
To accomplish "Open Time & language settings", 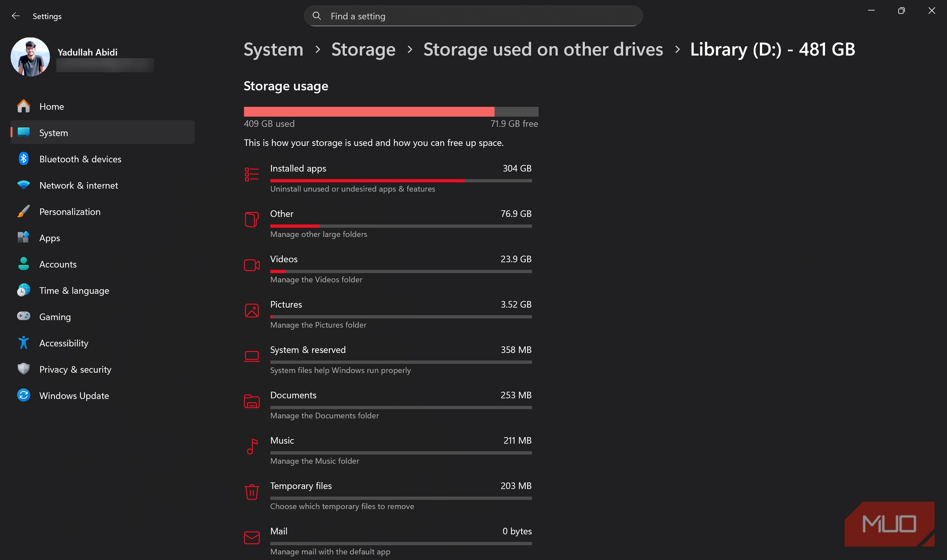I will pyautogui.click(x=102, y=291).
